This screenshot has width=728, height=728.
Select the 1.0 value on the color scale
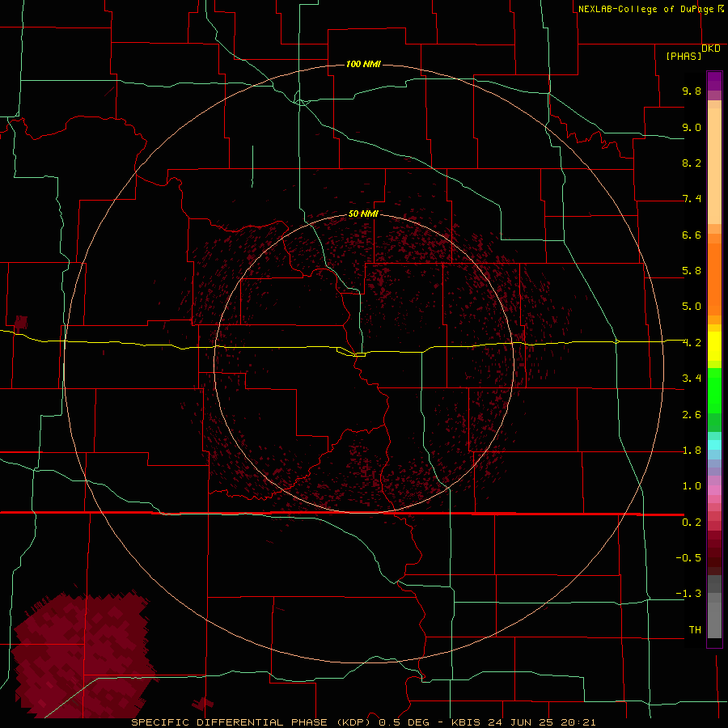coord(692,486)
